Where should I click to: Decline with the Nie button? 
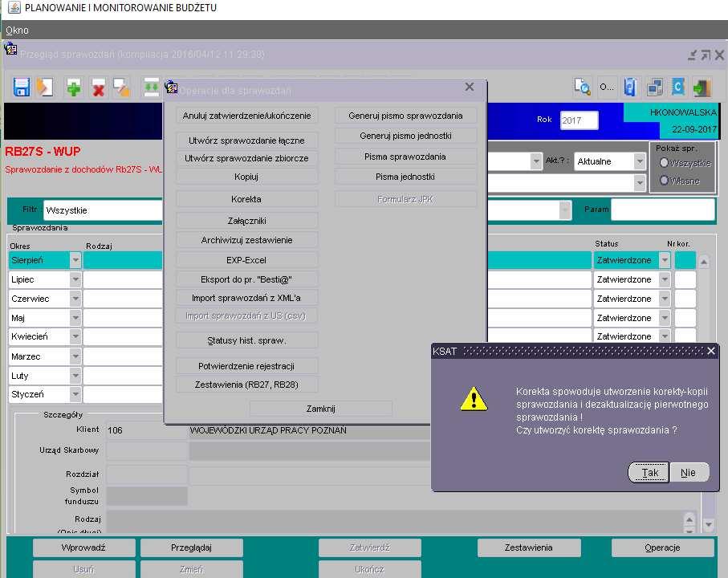tap(689, 473)
